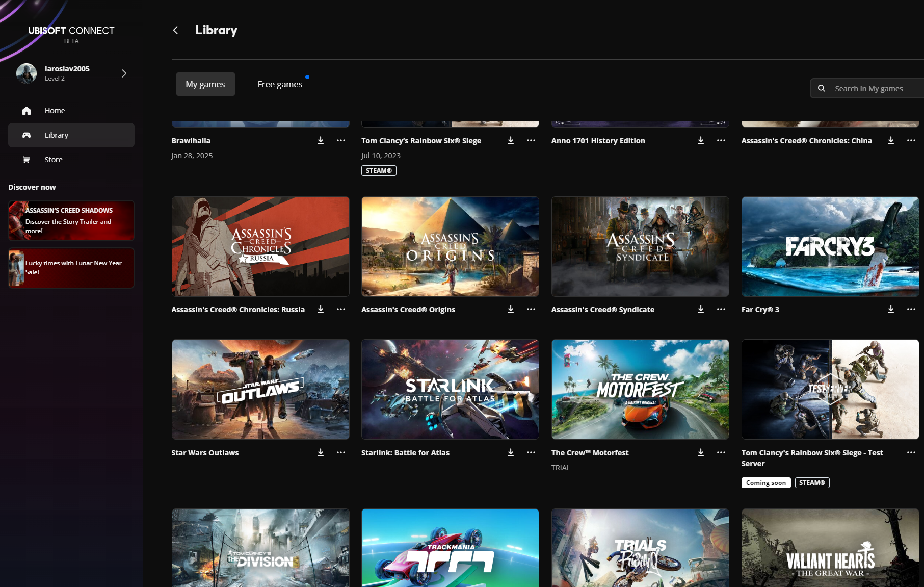Open the Assassin's Creed Shadows promo banner
The width and height of the screenshot is (924, 587).
(71, 220)
